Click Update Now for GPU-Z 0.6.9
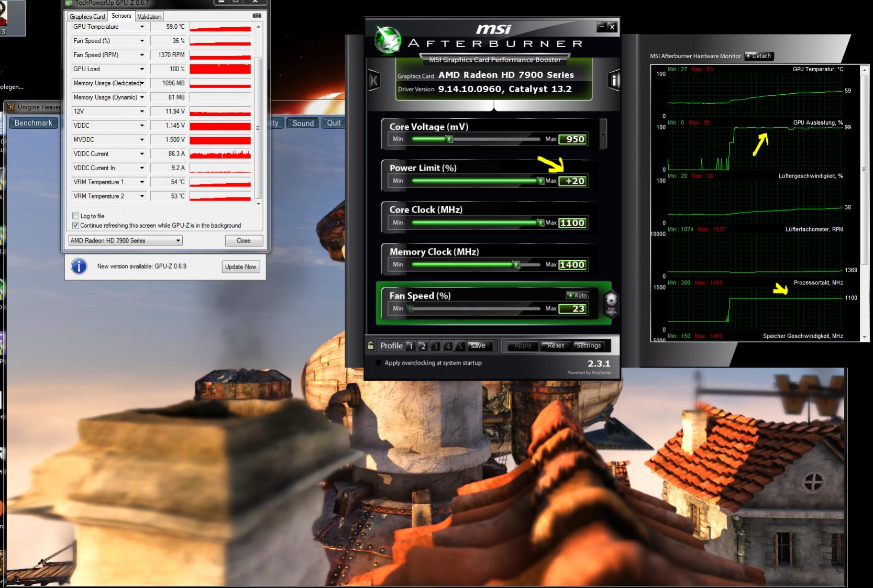 tap(240, 267)
